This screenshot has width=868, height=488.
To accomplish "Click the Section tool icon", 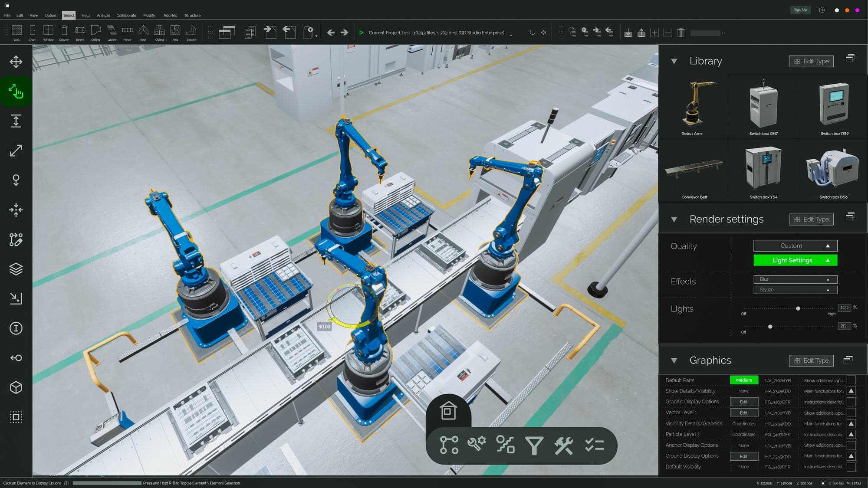I will coord(191,30).
